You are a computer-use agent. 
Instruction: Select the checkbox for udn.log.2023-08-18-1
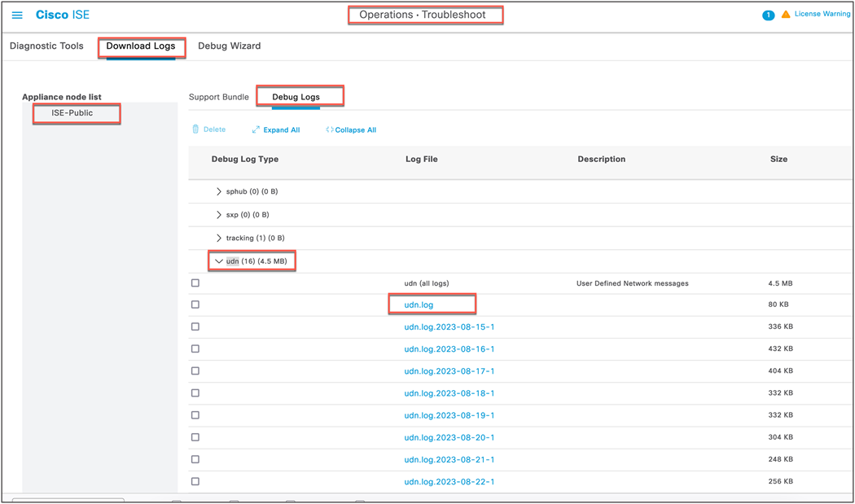[x=195, y=392]
